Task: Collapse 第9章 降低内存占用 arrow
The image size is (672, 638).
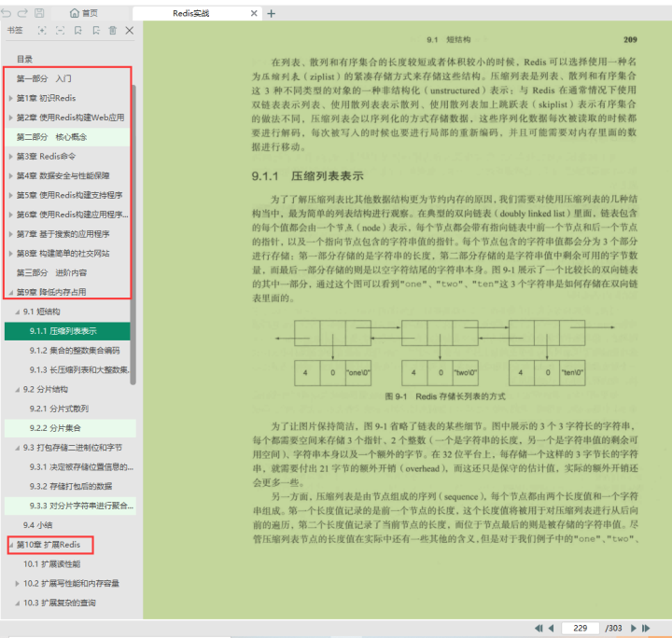Action: (10, 293)
